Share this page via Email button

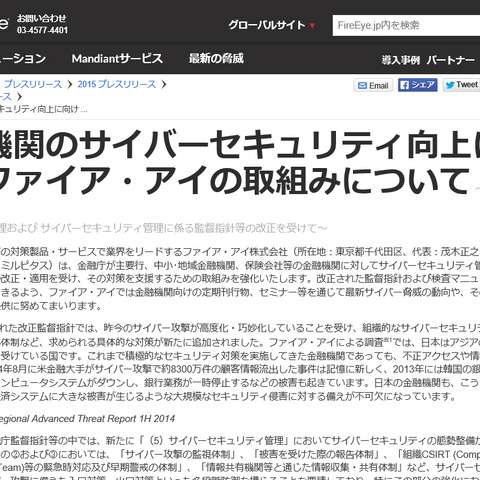[373, 85]
